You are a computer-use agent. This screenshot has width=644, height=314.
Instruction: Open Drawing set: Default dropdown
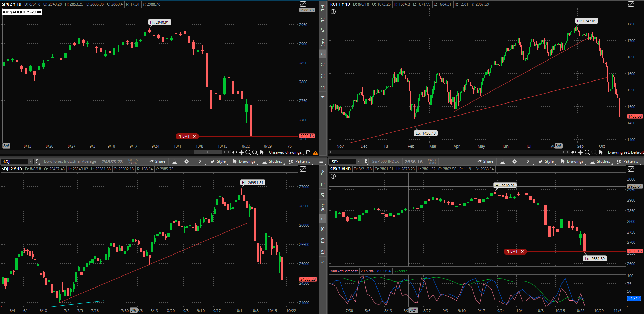click(625, 152)
